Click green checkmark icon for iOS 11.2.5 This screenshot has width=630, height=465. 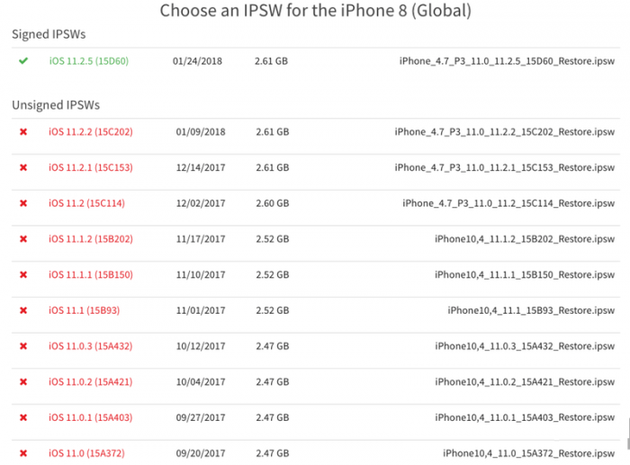coord(23,61)
